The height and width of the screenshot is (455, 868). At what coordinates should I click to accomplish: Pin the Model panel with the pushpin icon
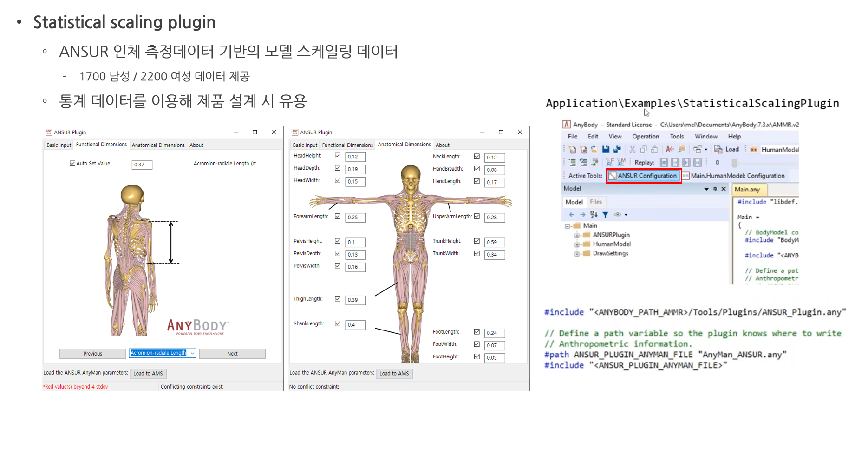tap(715, 189)
